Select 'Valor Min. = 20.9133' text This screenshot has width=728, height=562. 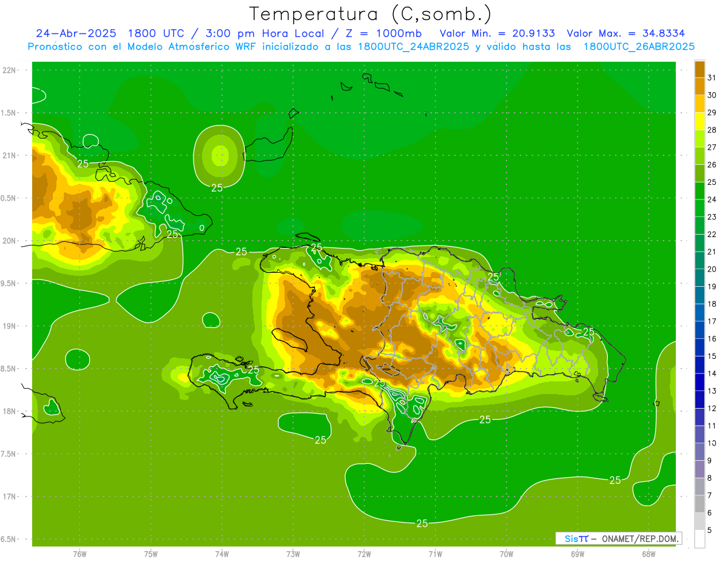point(497,33)
